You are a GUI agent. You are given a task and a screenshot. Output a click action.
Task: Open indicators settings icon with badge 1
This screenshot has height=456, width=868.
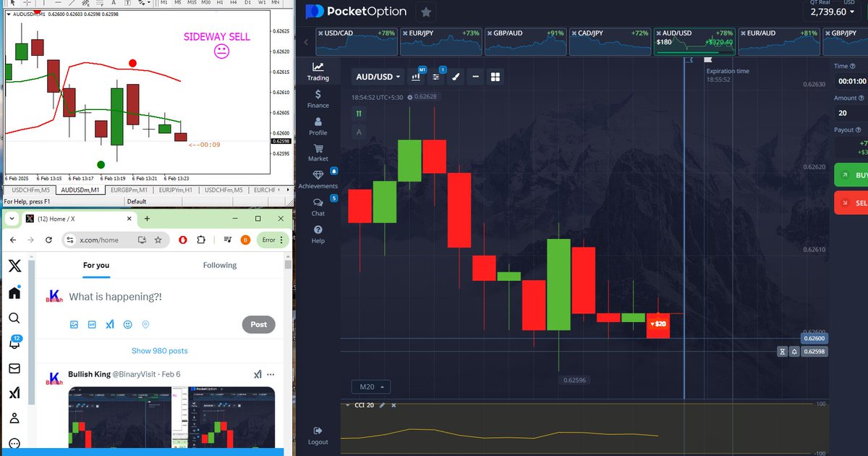[x=436, y=77]
